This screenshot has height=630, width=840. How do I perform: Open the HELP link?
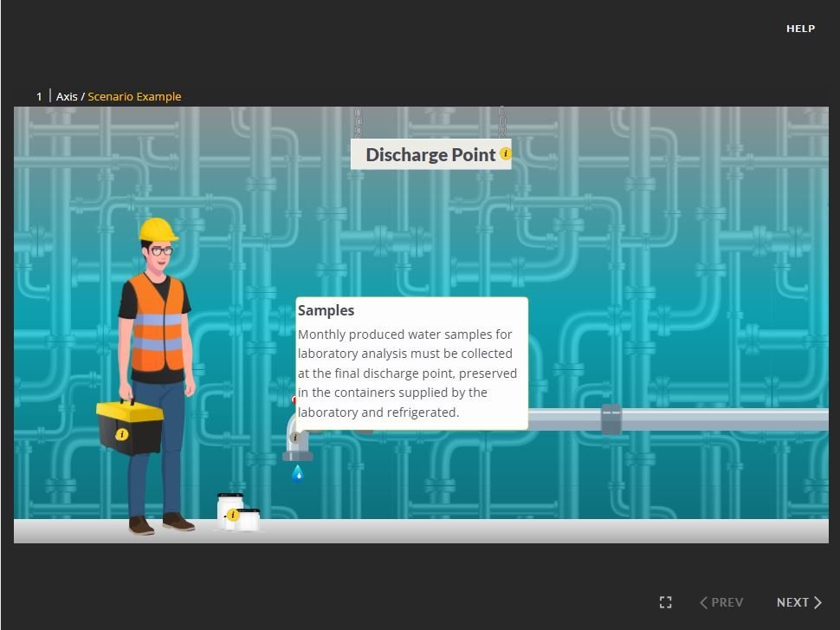800,29
